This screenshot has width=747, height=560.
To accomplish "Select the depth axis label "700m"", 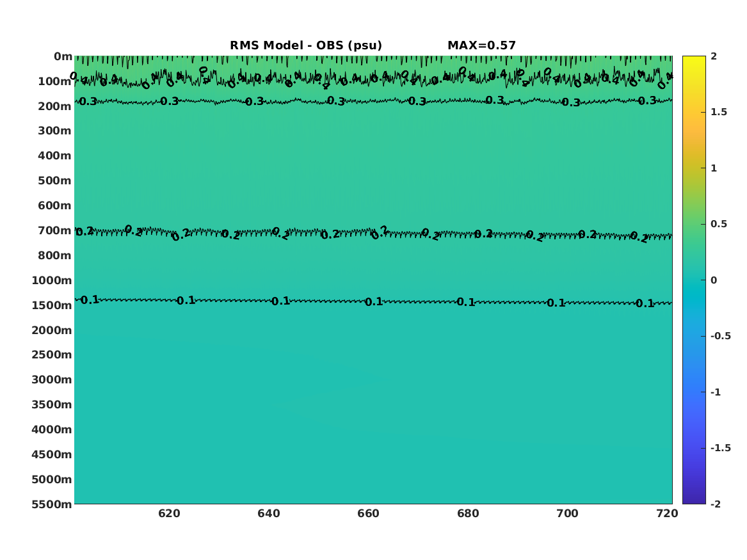I will pos(55,230).
